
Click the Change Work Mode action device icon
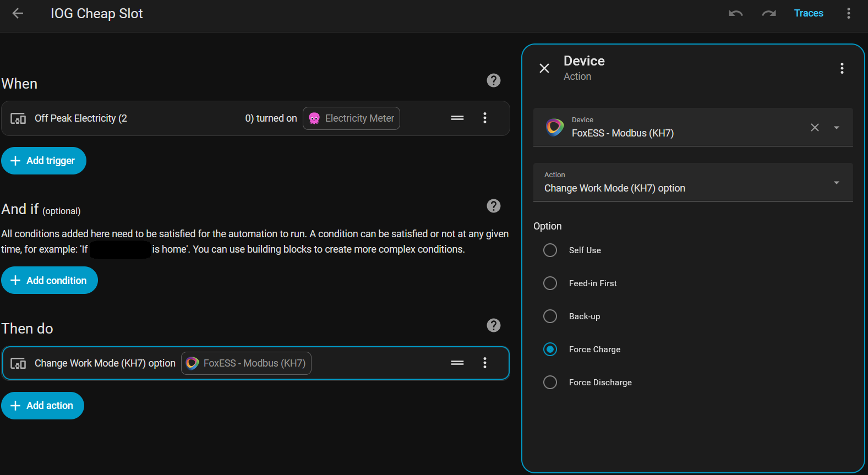[x=18, y=363]
